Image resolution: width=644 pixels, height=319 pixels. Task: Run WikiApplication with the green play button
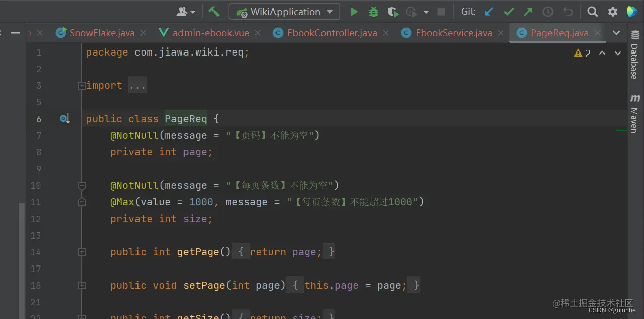tap(354, 11)
